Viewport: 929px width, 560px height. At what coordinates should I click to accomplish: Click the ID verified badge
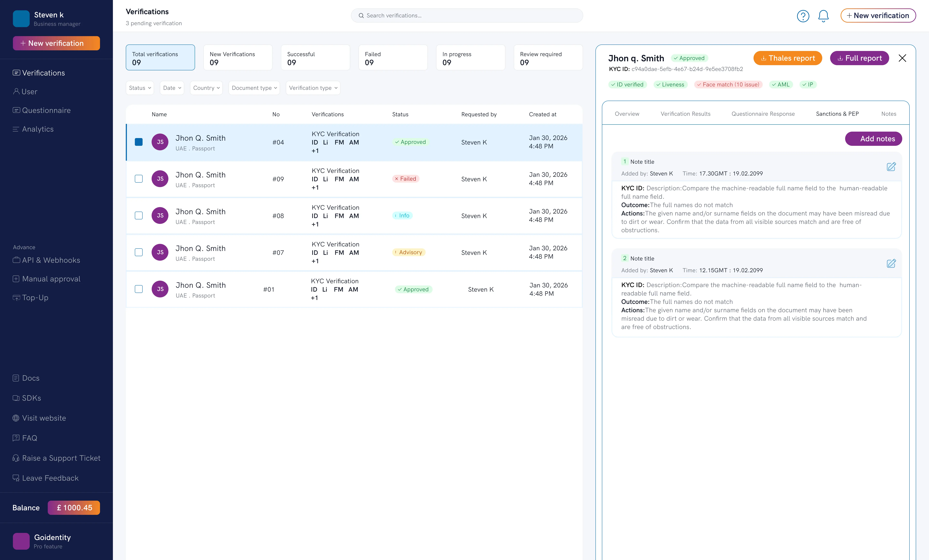[x=628, y=85]
